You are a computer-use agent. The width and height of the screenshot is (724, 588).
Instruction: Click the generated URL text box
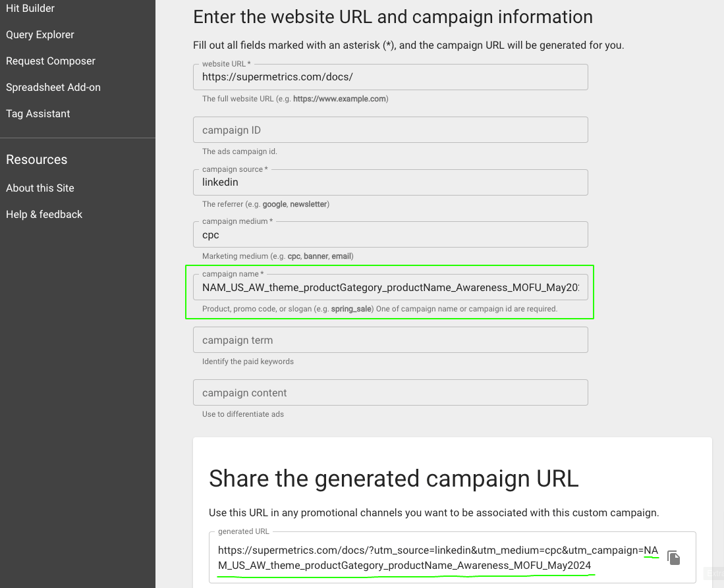(435, 558)
